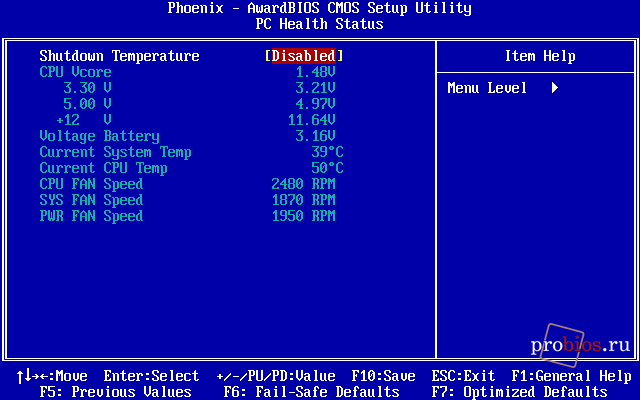The width and height of the screenshot is (640, 400).
Task: Click the 5.00 V row label
Action: 87,104
